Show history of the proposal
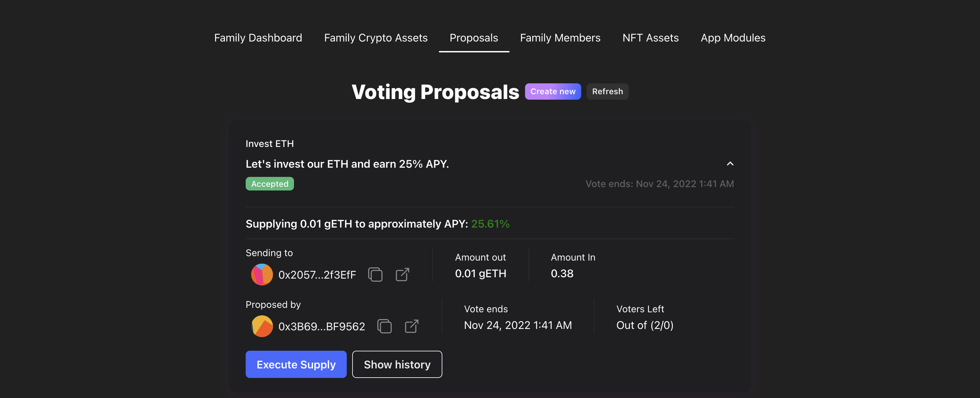980x398 pixels. (397, 364)
